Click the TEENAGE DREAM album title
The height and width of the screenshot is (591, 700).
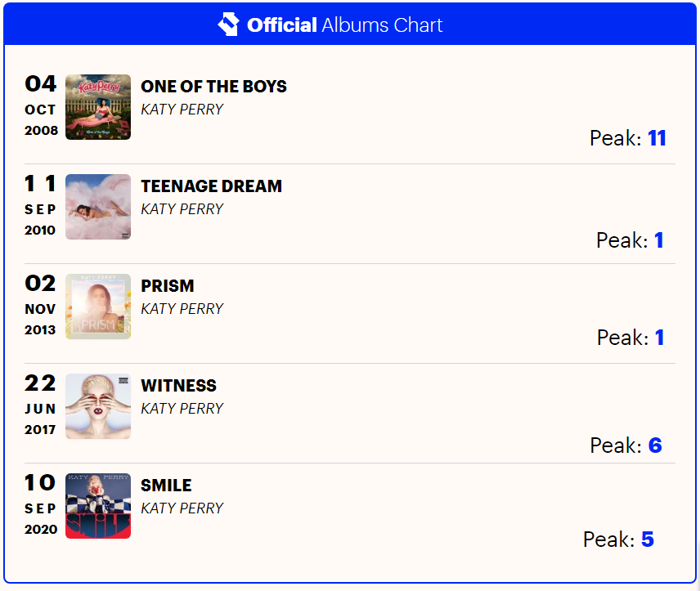[x=211, y=186]
